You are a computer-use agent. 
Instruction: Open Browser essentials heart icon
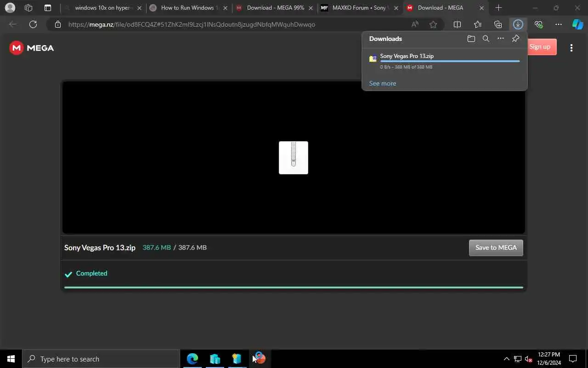pyautogui.click(x=538, y=24)
